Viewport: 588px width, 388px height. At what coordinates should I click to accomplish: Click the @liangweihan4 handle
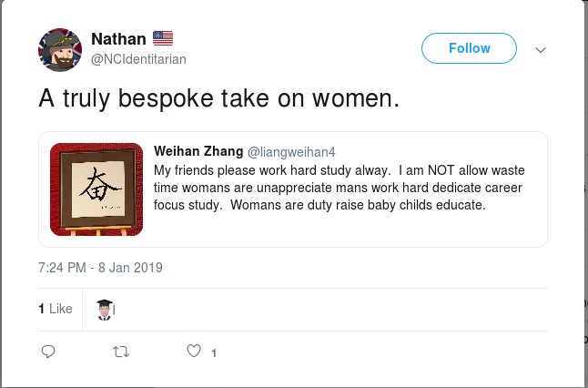coord(285,150)
